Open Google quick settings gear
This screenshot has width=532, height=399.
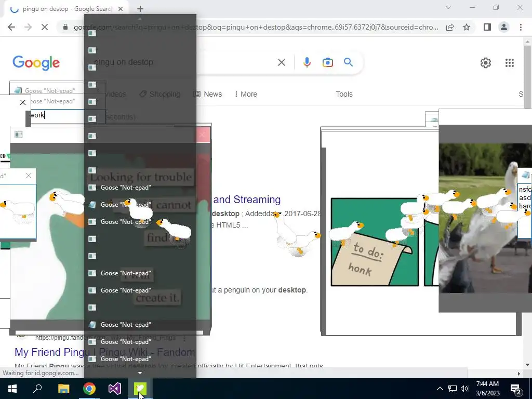pyautogui.click(x=486, y=63)
